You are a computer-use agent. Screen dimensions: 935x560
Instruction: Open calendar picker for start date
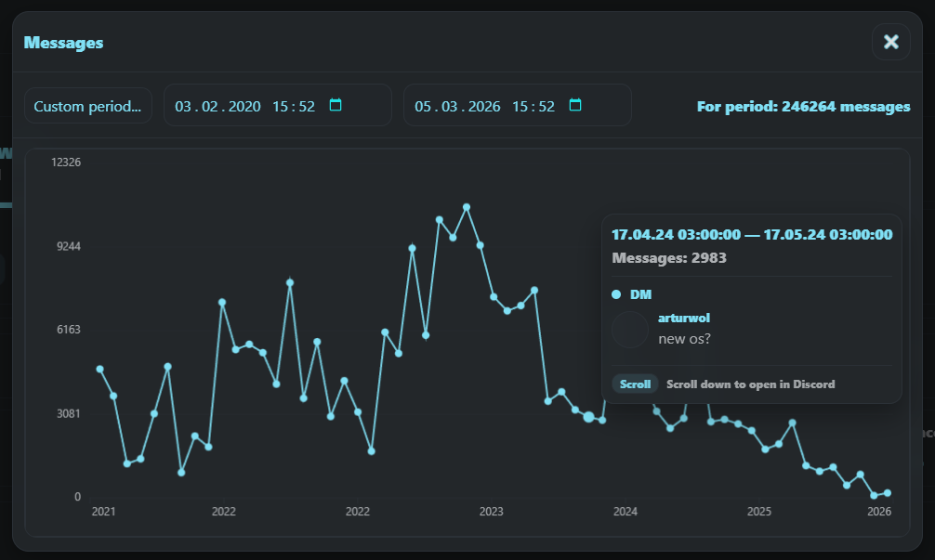click(336, 105)
